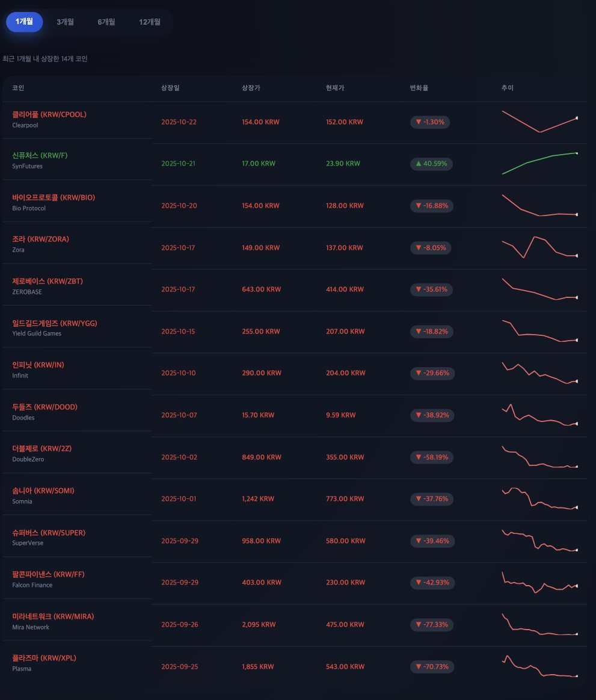Click the 40.59% gain badge
Screen dimensions: 596x700
pyautogui.click(x=431, y=164)
